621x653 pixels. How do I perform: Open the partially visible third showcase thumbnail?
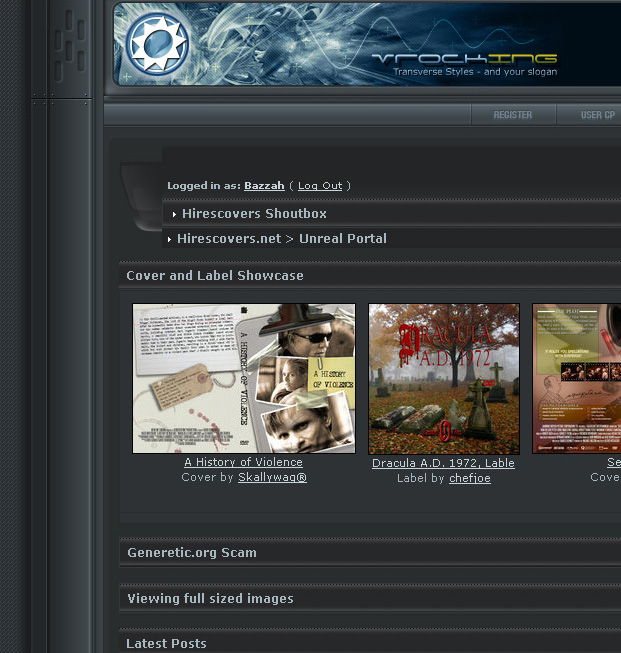(x=577, y=379)
